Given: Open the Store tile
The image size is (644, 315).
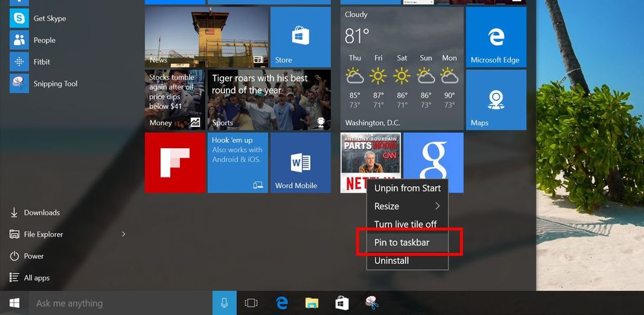Looking at the screenshot, I should pos(301,37).
